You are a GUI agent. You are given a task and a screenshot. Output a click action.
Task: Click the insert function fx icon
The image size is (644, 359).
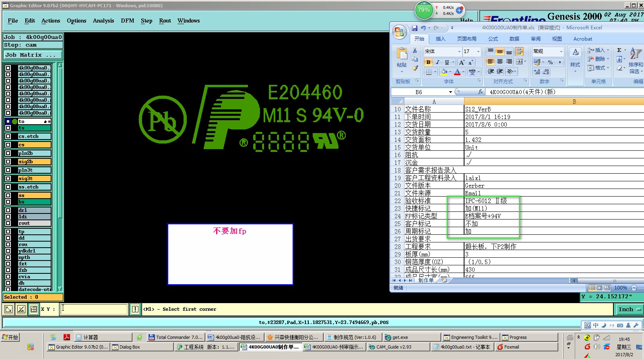pyautogui.click(x=481, y=92)
